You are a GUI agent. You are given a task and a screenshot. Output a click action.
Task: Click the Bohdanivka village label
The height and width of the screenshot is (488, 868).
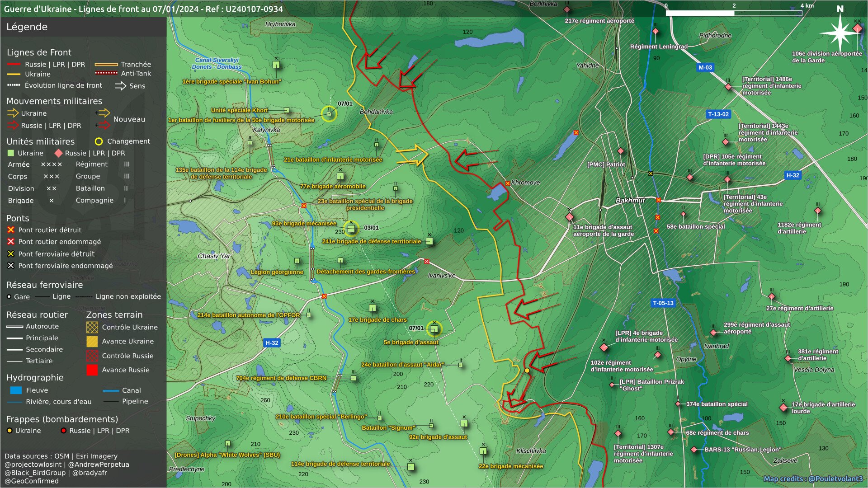coord(376,112)
